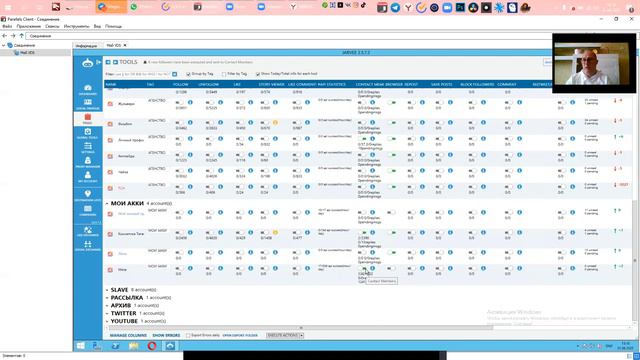The image size is (640, 360).
Task: Open Photoshop from the top dock
Action: coord(460,7)
